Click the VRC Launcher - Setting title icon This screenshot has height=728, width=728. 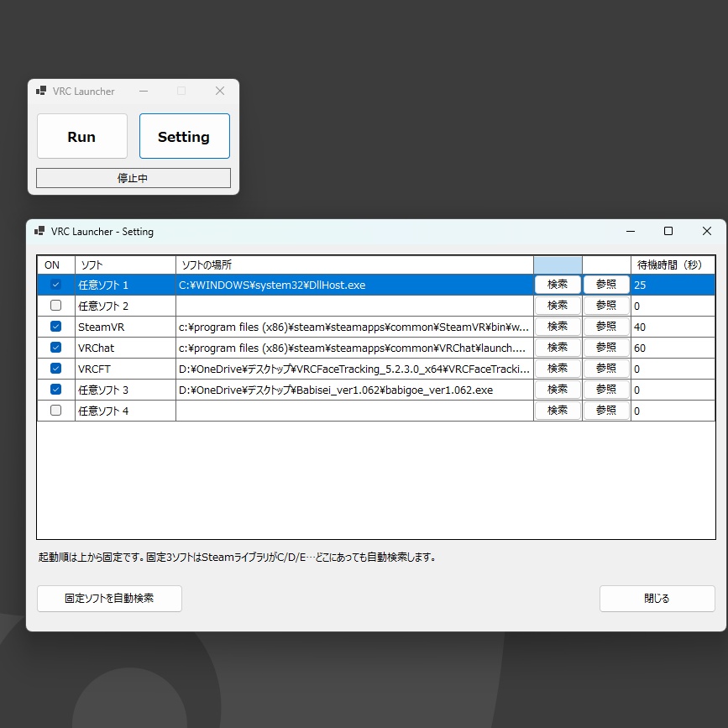39,231
